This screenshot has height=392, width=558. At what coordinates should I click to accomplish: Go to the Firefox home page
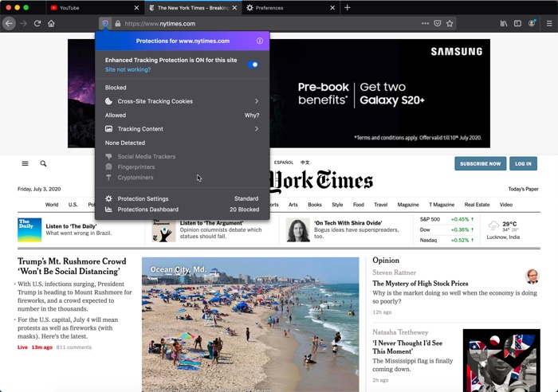click(x=51, y=23)
